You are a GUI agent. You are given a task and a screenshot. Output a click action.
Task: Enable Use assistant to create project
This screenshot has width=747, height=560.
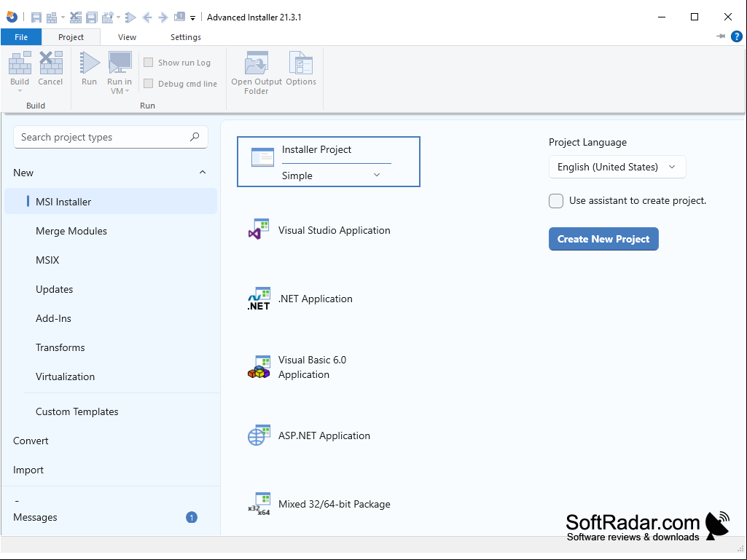click(556, 200)
